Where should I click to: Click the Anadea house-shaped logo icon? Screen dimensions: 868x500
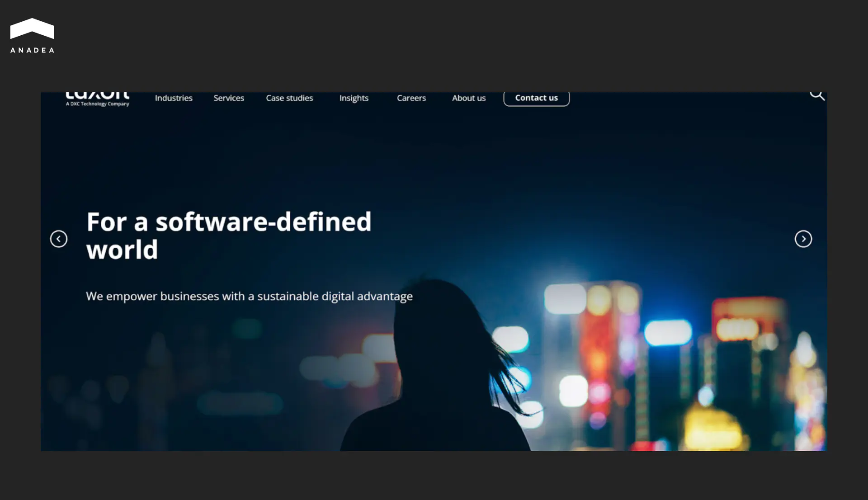click(32, 29)
